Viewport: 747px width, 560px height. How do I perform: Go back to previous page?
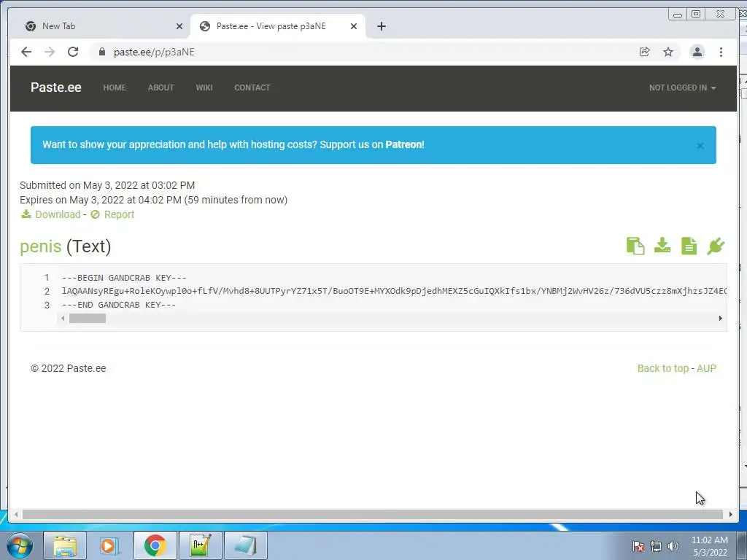[x=26, y=52]
